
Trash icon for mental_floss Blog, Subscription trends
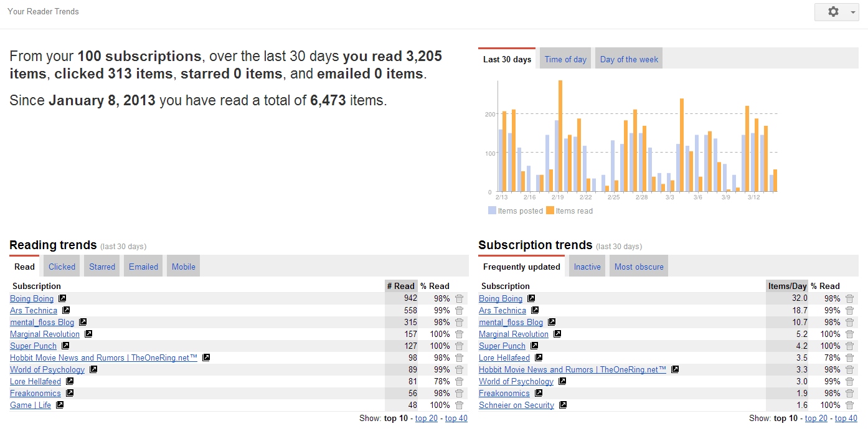coord(849,323)
